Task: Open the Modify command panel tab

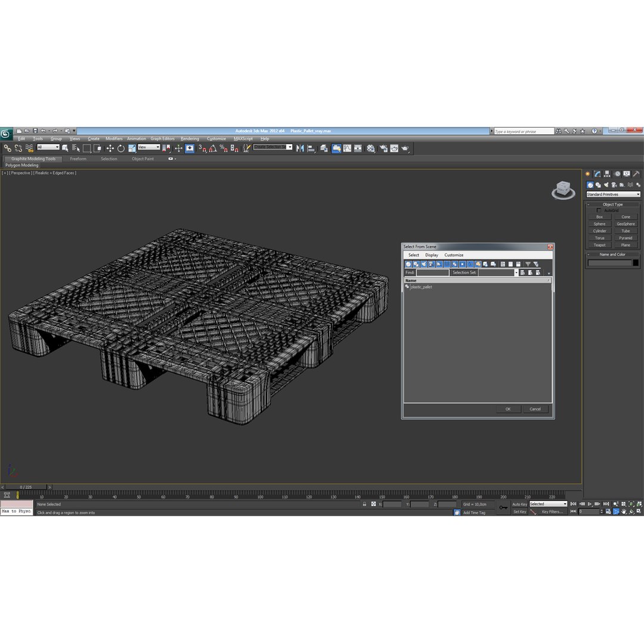Action: click(597, 174)
